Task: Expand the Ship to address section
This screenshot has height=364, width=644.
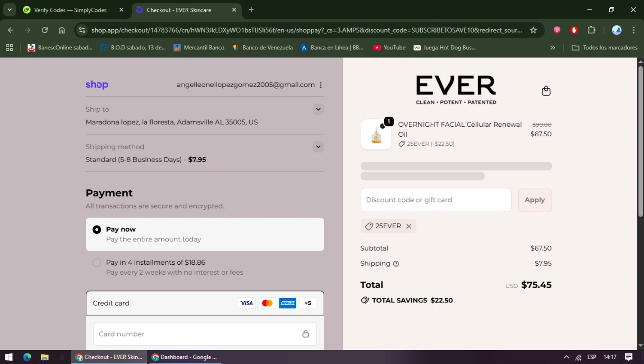Action: pyautogui.click(x=318, y=109)
